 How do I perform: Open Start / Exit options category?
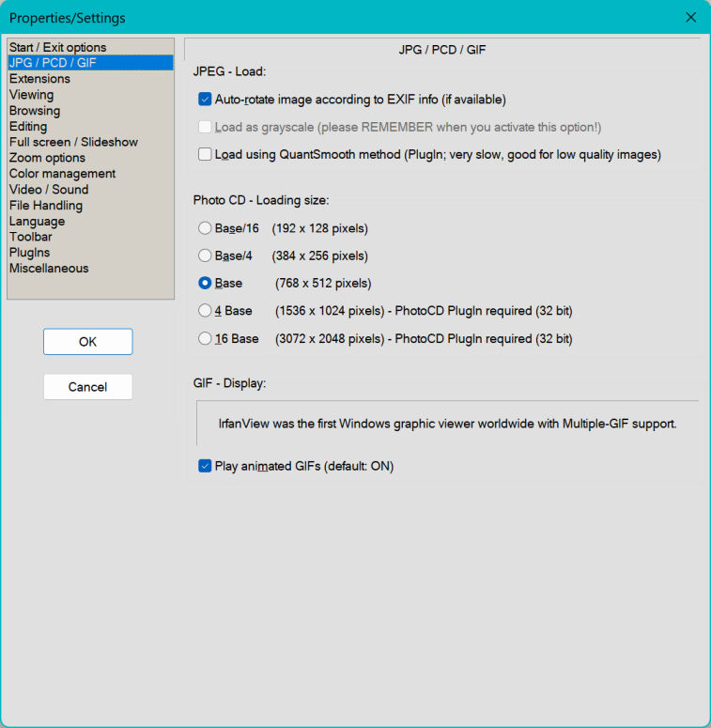click(57, 47)
